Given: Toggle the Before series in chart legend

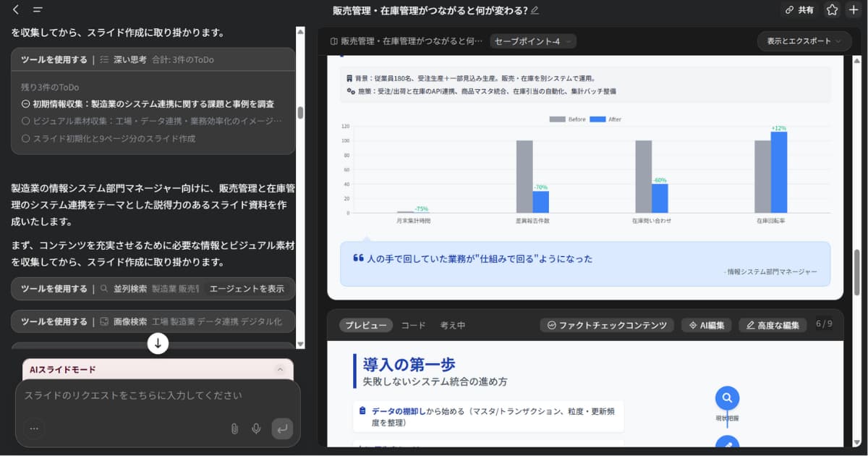Looking at the screenshot, I should coord(567,119).
